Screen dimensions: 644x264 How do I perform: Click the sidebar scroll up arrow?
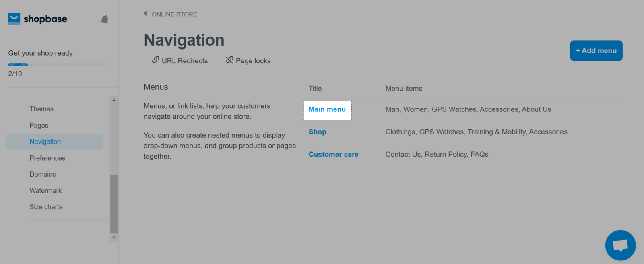tap(114, 100)
